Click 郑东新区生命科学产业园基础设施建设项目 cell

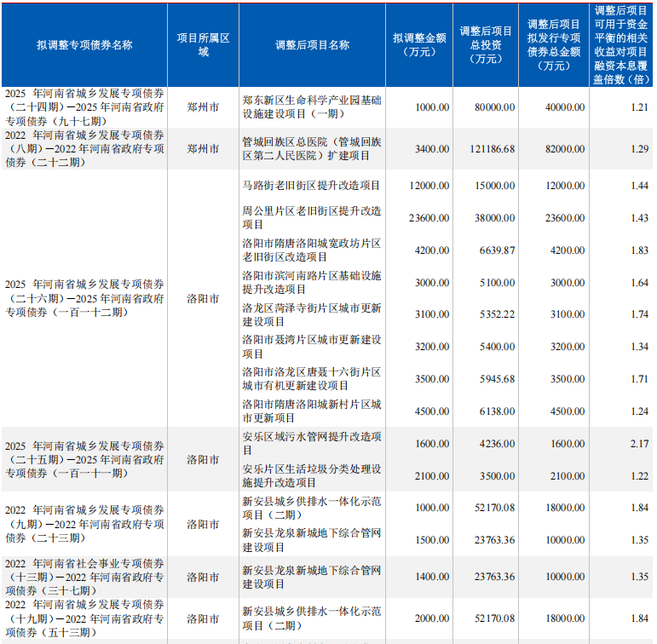click(312, 107)
